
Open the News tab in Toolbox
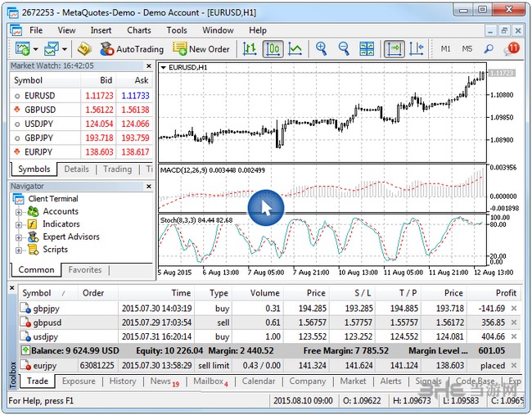pyautogui.click(x=165, y=381)
